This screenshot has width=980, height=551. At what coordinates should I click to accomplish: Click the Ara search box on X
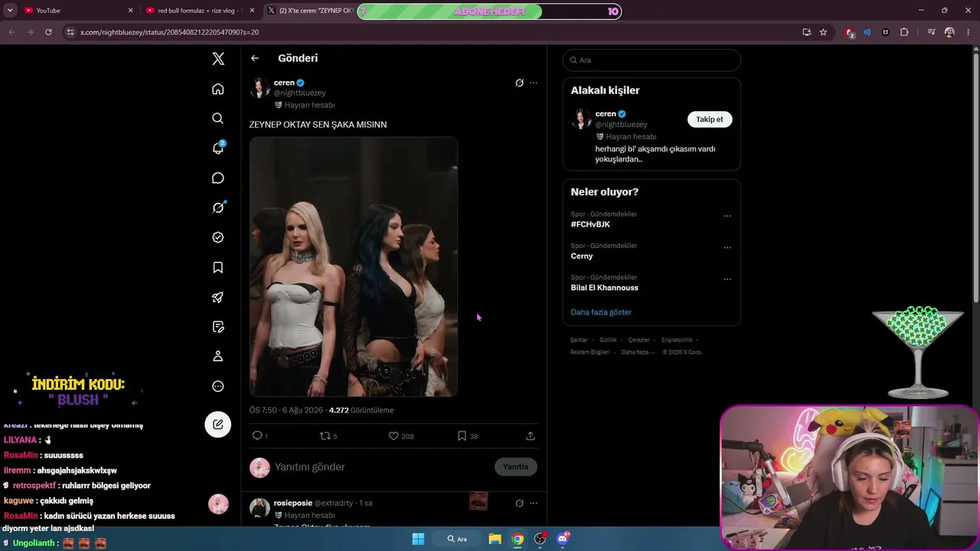coord(652,60)
